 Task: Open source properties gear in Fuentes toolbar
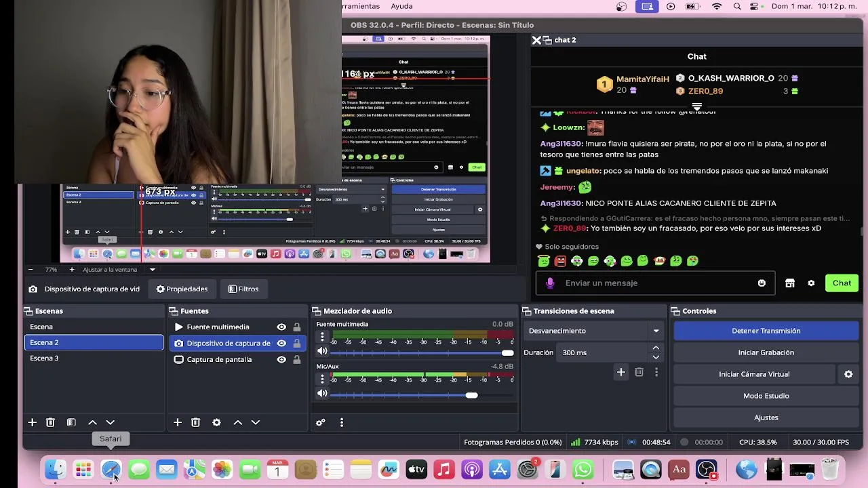[x=216, y=422]
